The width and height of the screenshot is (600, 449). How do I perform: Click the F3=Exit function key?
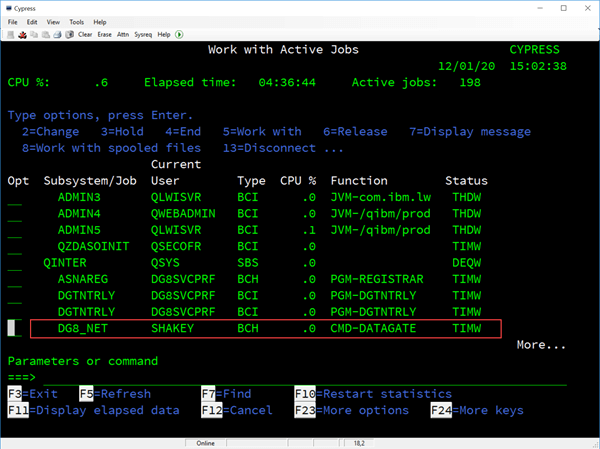[x=32, y=395]
